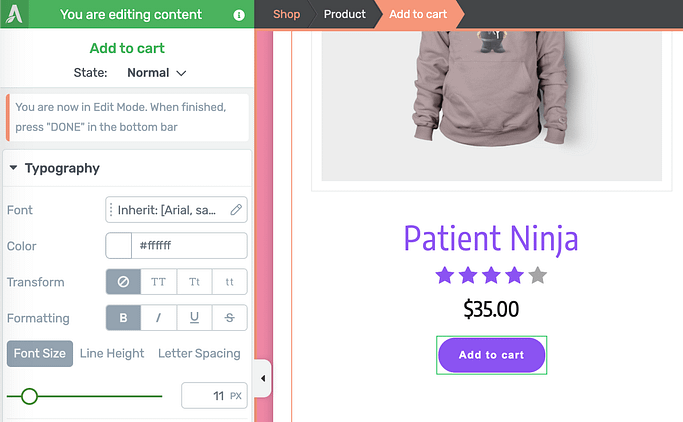Select the no-transform icon
Viewport: 683px width, 422px height.
pos(123,282)
